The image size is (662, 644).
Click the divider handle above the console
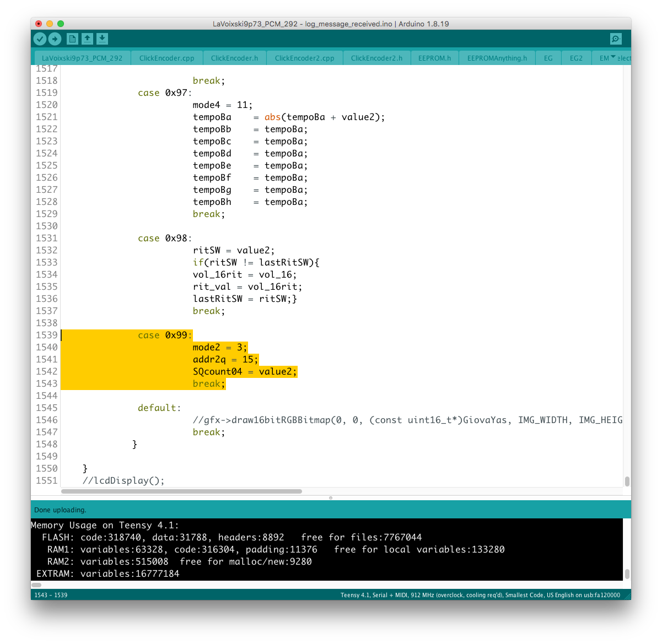331,497
